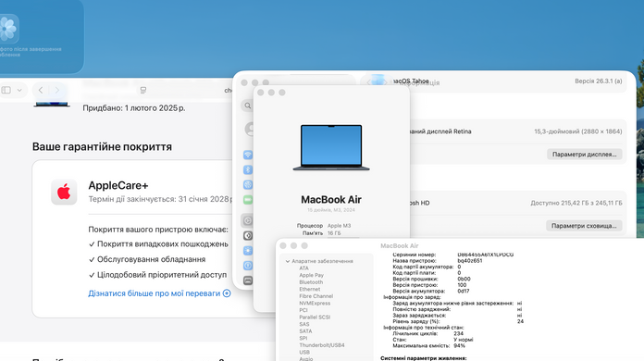Choose NVMExpress in the hardware tree
Viewport: 644px width, 361px height.
[315, 303]
